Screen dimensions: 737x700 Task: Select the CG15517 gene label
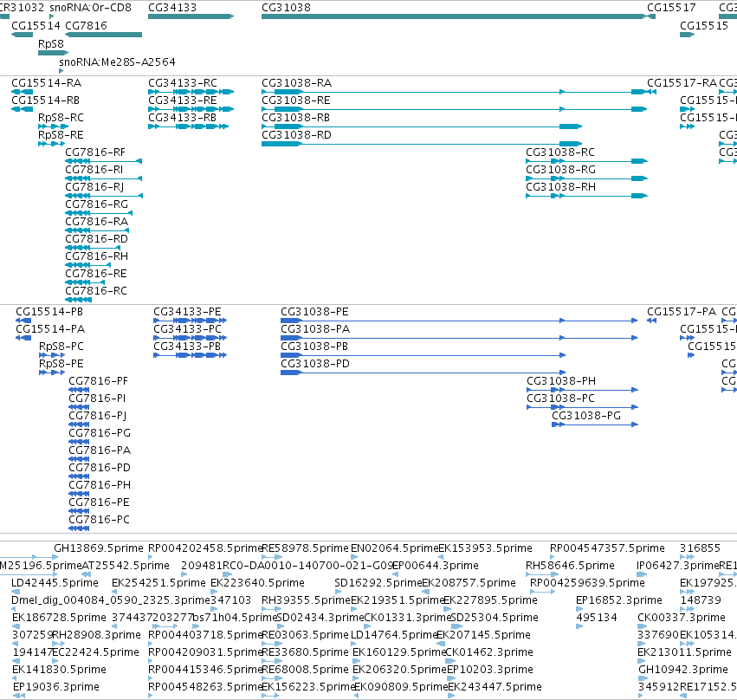[671, 8]
